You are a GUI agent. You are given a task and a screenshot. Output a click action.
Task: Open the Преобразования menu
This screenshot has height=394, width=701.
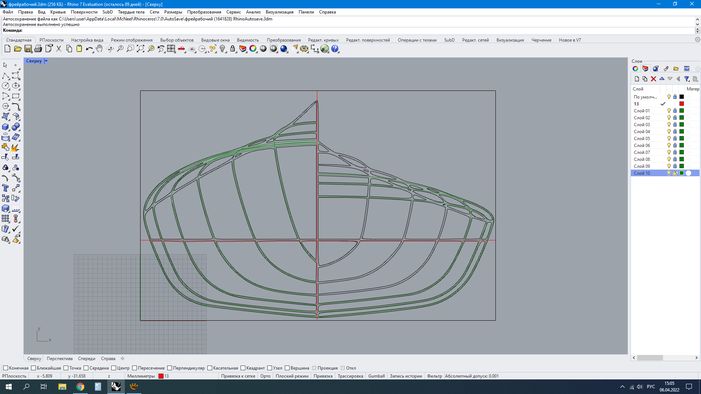tap(204, 12)
